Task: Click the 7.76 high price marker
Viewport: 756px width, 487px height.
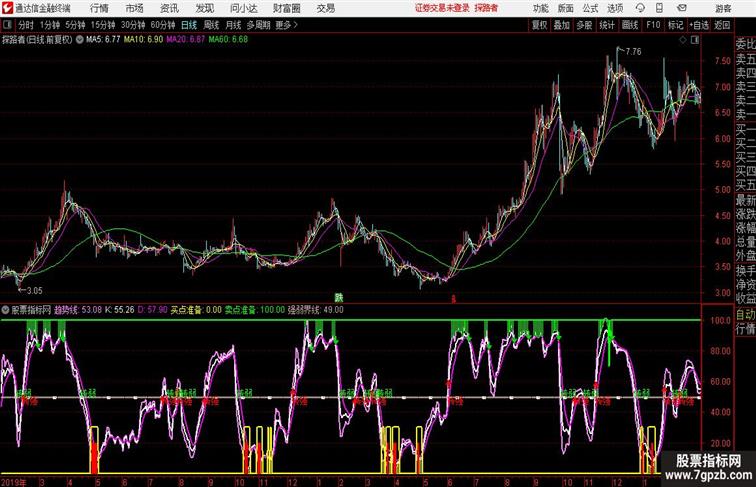Action: (x=633, y=51)
